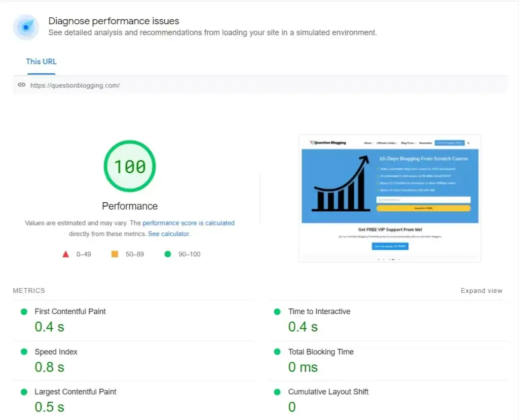The width and height of the screenshot is (519, 420).
Task: Open the Question Blogging page screenshot thumbnail
Action: tap(390, 198)
